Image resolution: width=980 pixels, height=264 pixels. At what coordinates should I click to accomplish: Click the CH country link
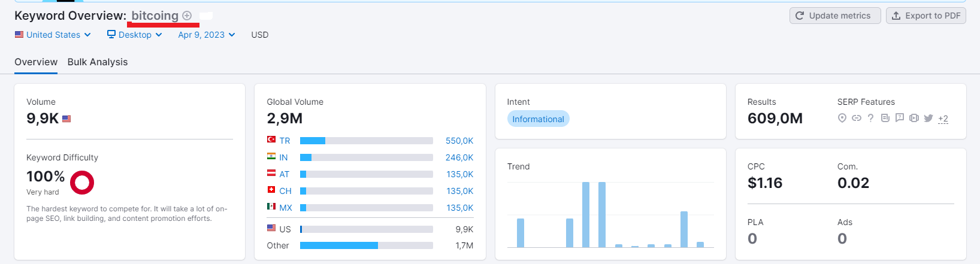[x=285, y=191]
